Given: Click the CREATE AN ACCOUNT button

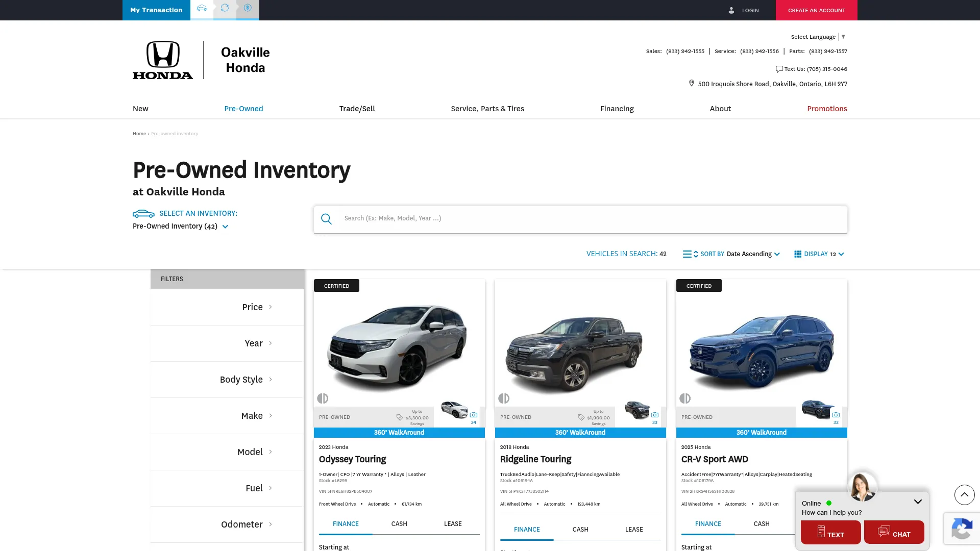Looking at the screenshot, I should [x=817, y=10].
